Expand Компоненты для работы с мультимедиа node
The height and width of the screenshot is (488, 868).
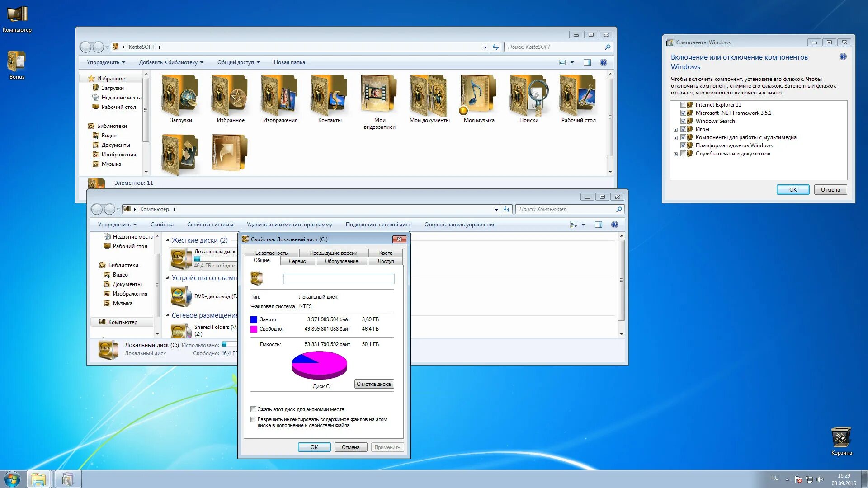[675, 138]
